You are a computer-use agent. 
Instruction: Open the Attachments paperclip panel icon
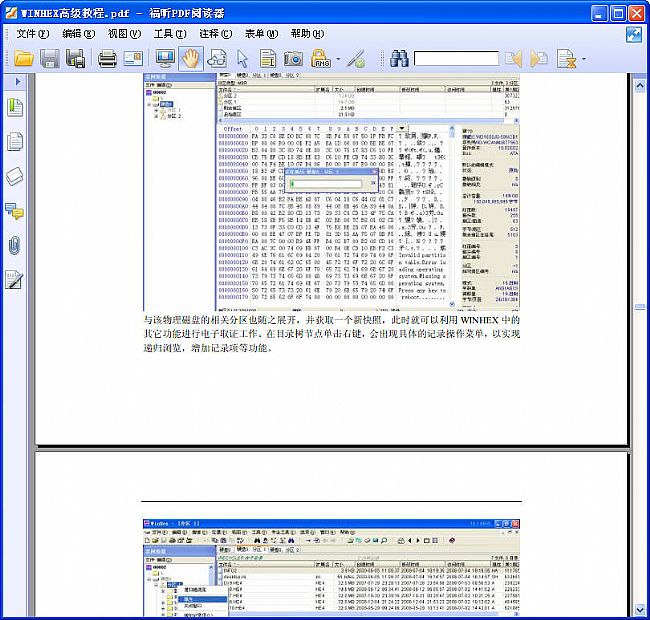(14, 245)
